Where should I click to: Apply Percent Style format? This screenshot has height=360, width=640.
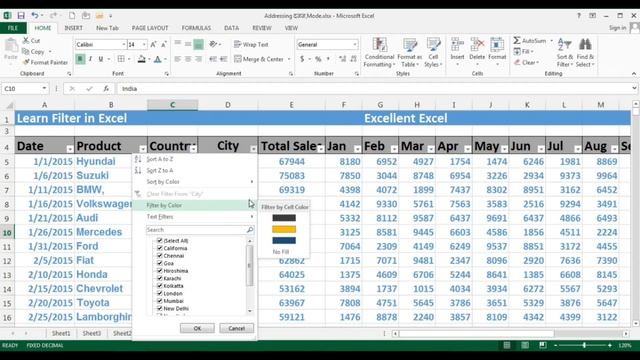318,59
